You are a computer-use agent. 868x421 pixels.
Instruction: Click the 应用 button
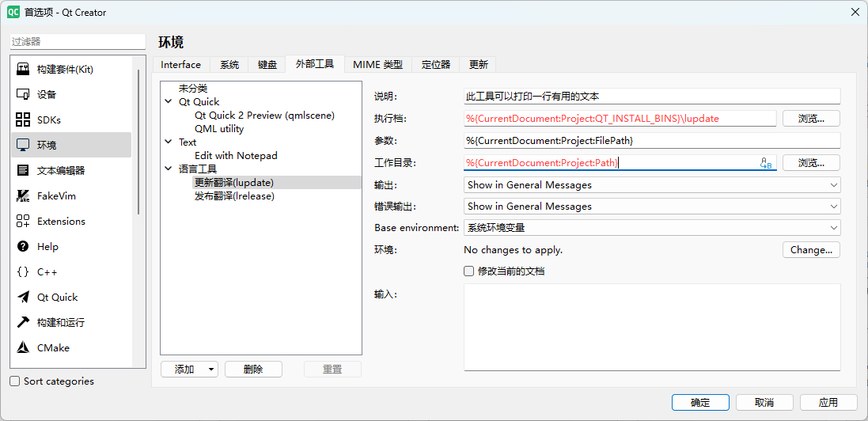828,403
